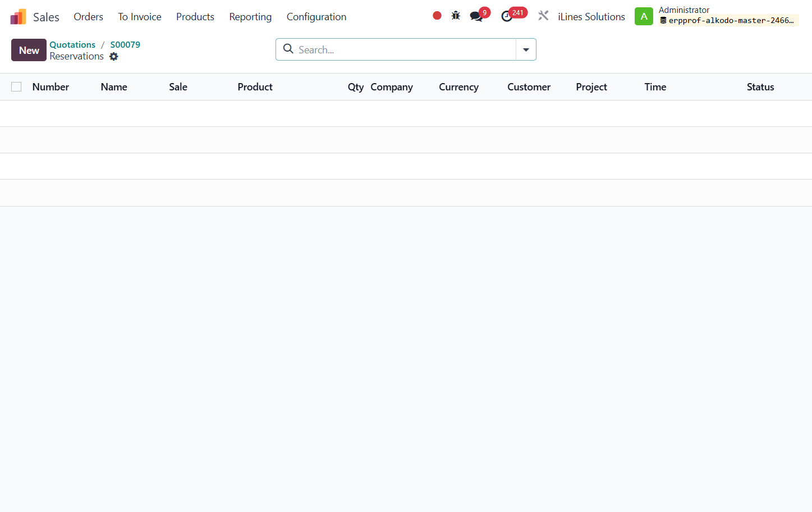The height and width of the screenshot is (512, 812).
Task: Sort by the Sale column header
Action: [178, 87]
